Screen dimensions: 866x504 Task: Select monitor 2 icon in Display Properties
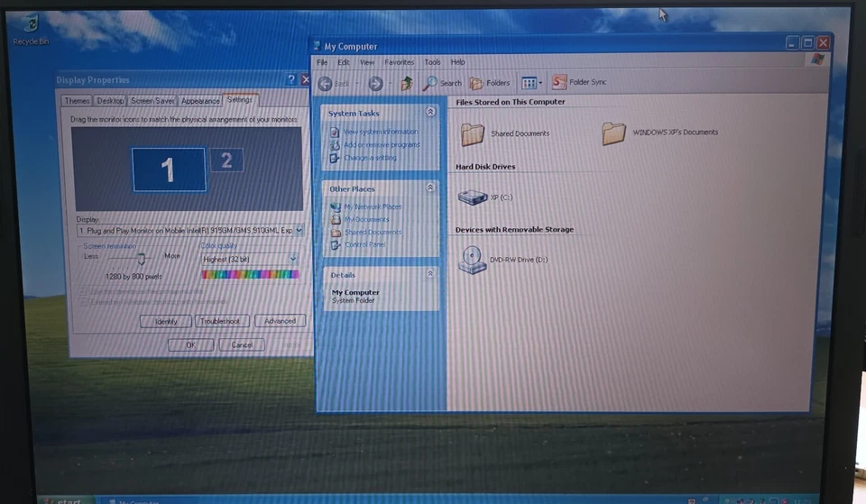coord(226,160)
